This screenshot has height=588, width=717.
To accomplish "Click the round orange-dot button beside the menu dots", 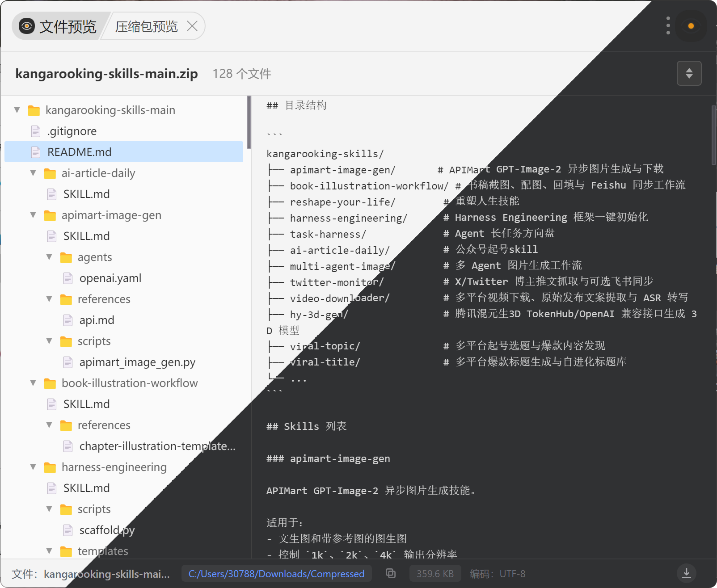I will pyautogui.click(x=691, y=26).
